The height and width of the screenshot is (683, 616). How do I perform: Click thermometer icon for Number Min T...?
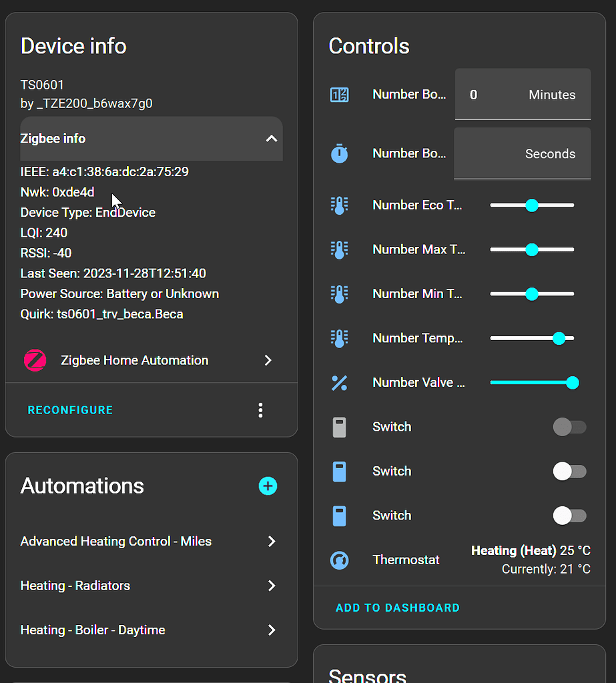pos(339,294)
